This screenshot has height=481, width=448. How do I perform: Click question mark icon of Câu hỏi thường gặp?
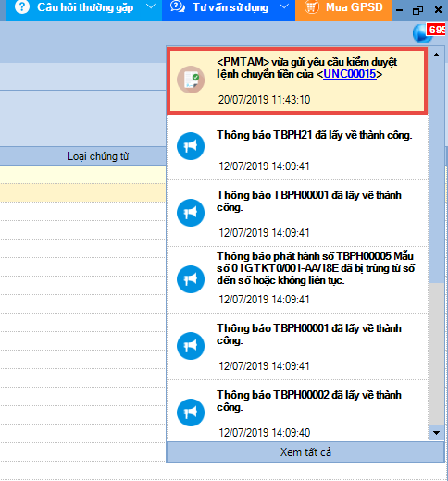[22, 6]
